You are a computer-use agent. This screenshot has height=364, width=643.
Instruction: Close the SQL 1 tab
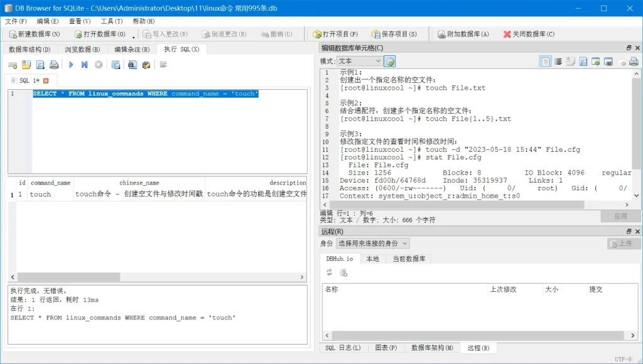46,81
